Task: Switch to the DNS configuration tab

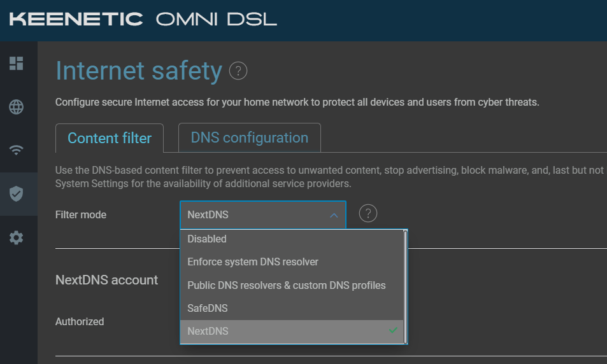Action: [x=249, y=137]
